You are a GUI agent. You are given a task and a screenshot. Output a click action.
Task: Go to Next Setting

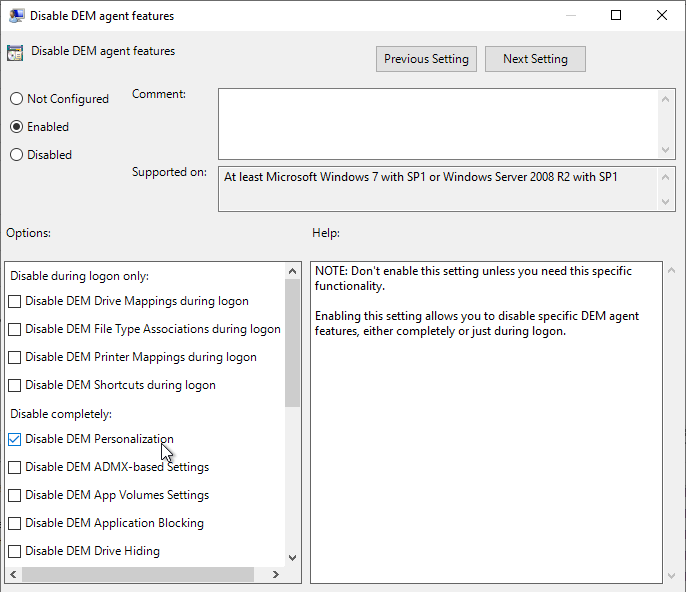click(x=535, y=59)
